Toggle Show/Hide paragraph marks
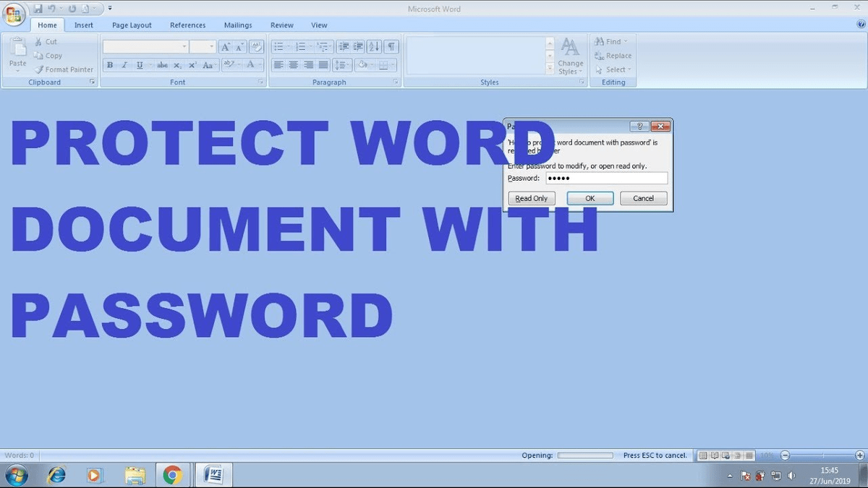This screenshot has width=868, height=488. 391,46
